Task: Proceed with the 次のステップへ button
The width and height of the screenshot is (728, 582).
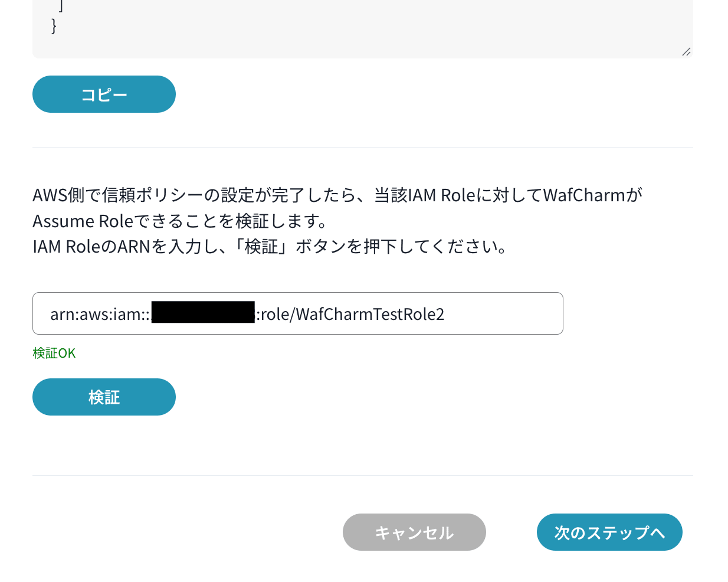Action: 609,532
